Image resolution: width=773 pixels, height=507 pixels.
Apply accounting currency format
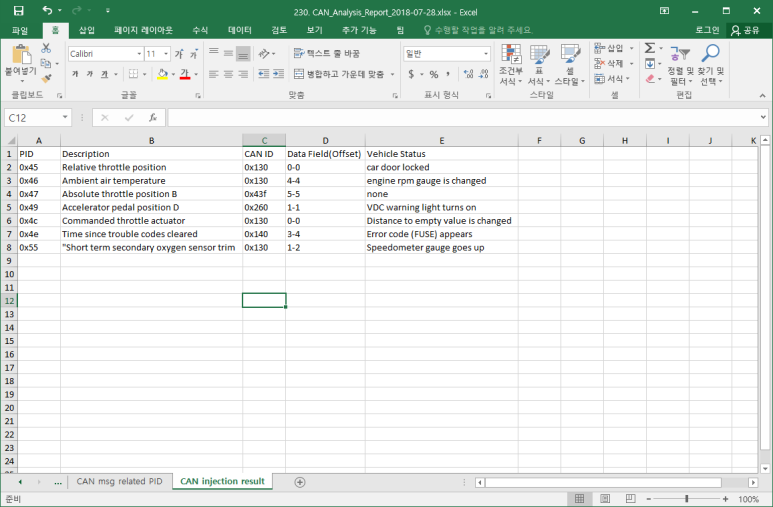point(411,74)
